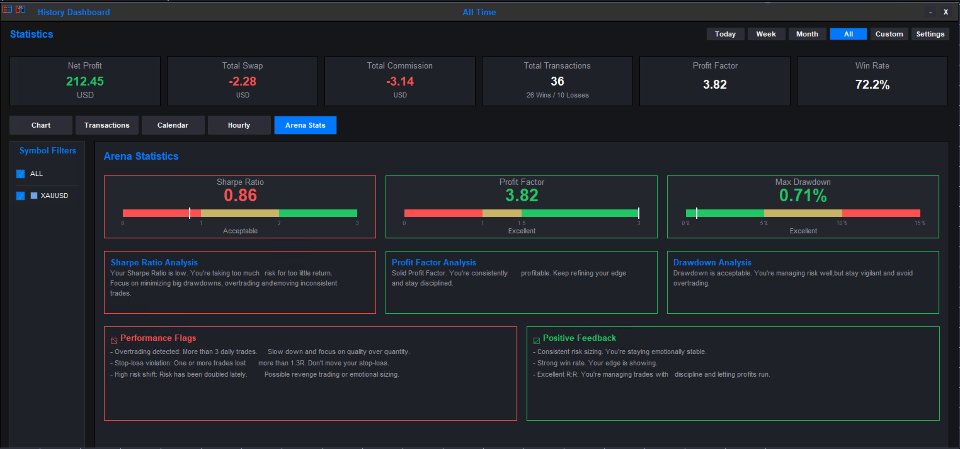Select the Arena Stats tab
The height and width of the screenshot is (449, 960).
(305, 125)
